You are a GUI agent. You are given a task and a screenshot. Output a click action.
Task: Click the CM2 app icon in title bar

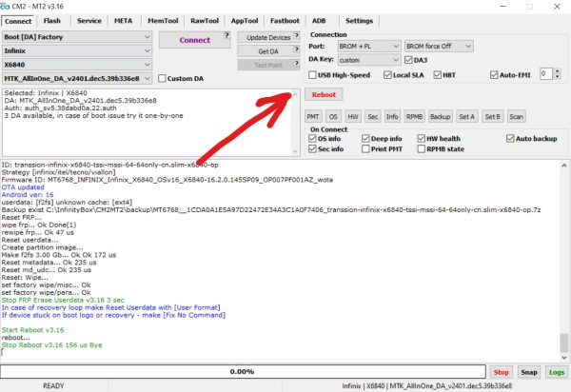coord(5,7)
